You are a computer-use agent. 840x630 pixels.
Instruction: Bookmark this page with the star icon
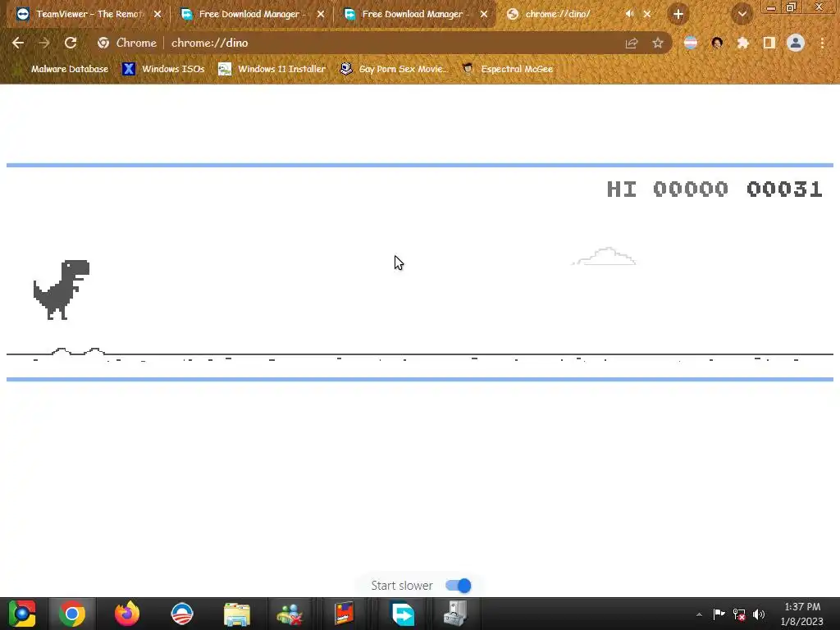(658, 43)
